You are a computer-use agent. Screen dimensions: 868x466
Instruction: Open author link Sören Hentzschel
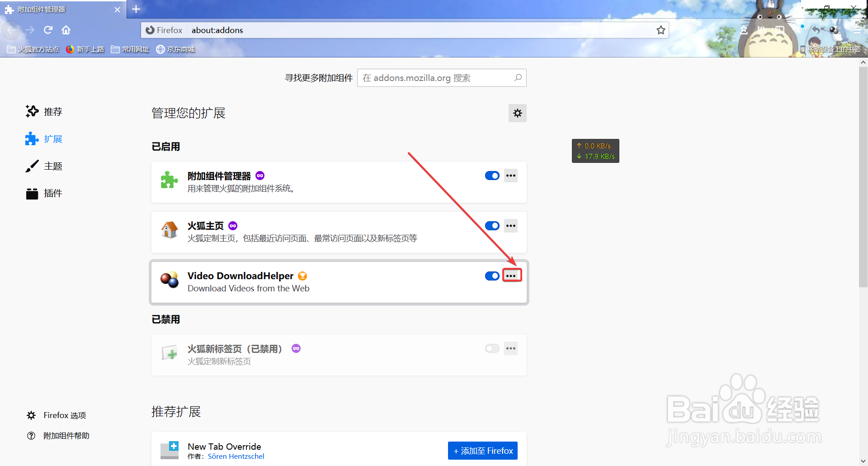tap(236, 456)
